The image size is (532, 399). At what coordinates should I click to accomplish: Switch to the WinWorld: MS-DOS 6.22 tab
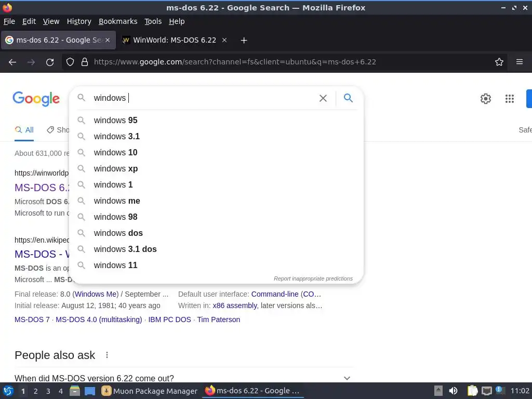pos(175,40)
